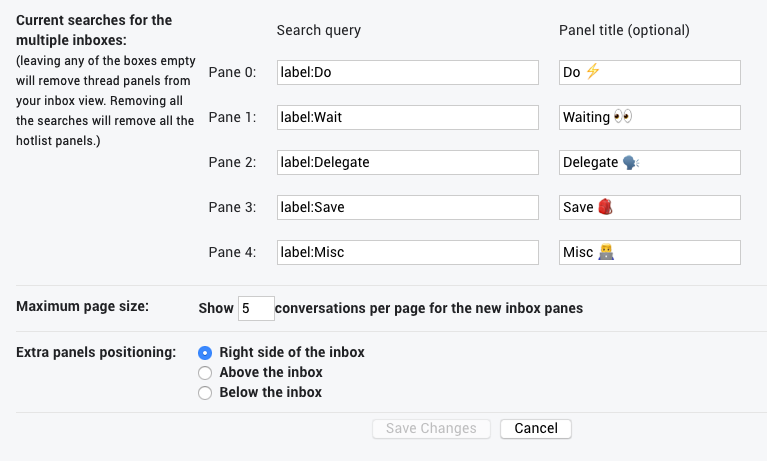Click the maximum page size number box

[x=255, y=308]
